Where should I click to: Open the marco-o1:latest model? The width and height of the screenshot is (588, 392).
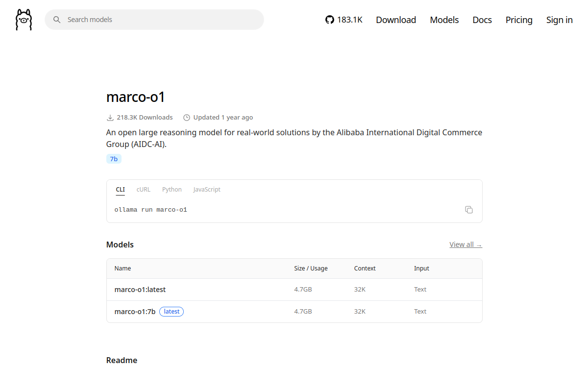click(x=140, y=290)
